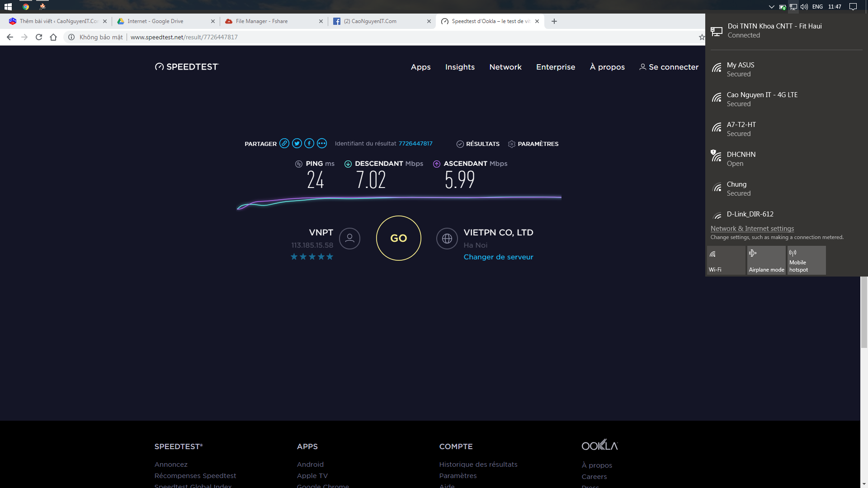Screen dimensions: 868x488
Task: Open Enterprise in Speedtest navigation
Action: point(556,67)
